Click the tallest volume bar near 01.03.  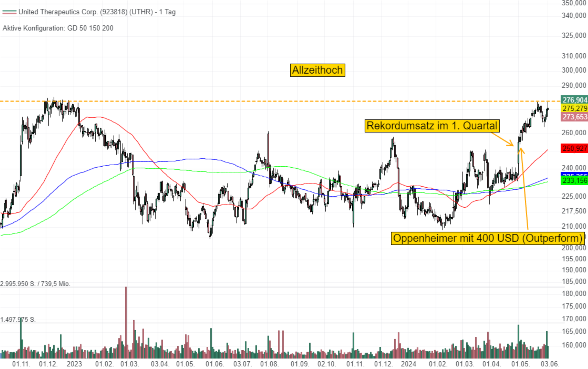(x=126, y=322)
